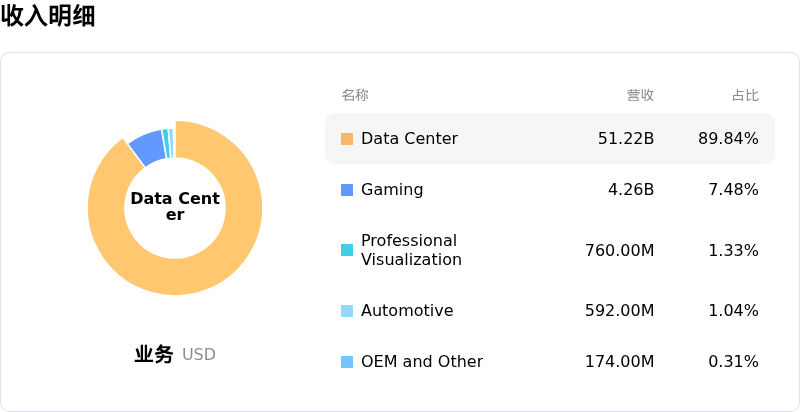The height and width of the screenshot is (412, 800).
Task: Click the OEM and Other label
Action: [x=422, y=362]
